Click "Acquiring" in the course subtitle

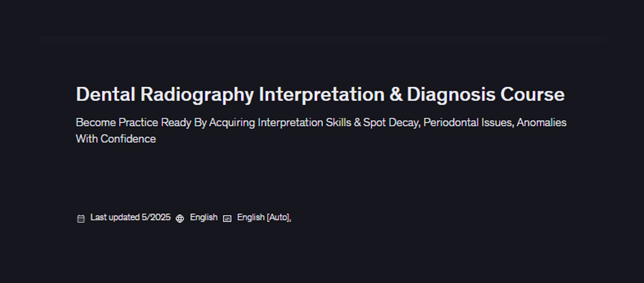232,123
